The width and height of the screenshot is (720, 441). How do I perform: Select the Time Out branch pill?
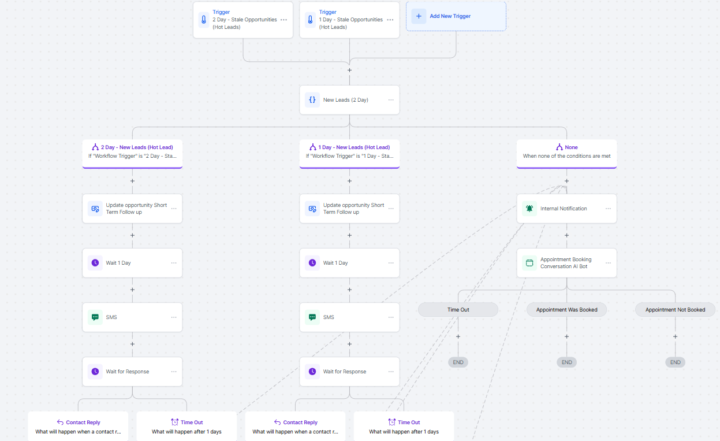(x=458, y=310)
